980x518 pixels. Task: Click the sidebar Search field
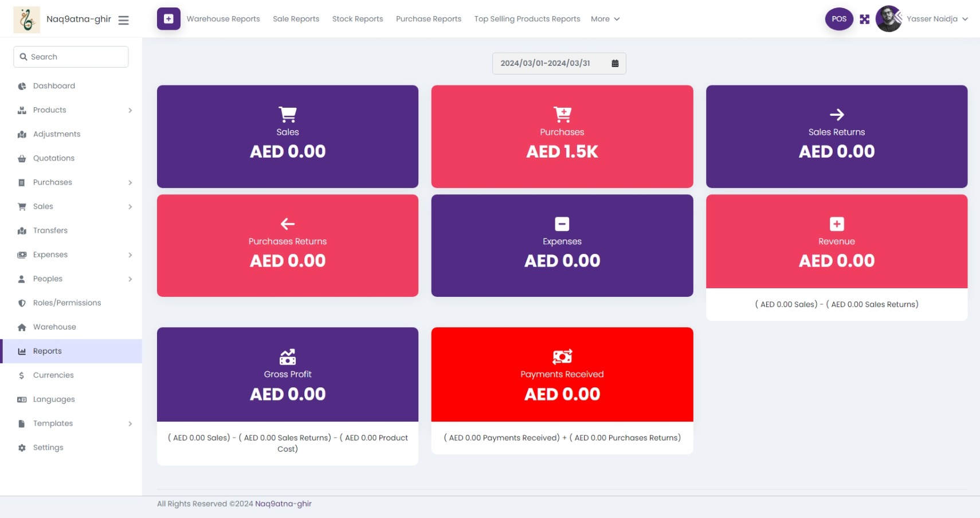coord(71,57)
